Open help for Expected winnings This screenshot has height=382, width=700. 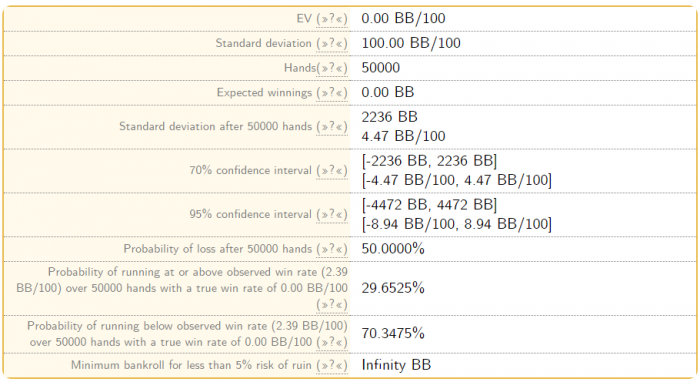click(332, 93)
